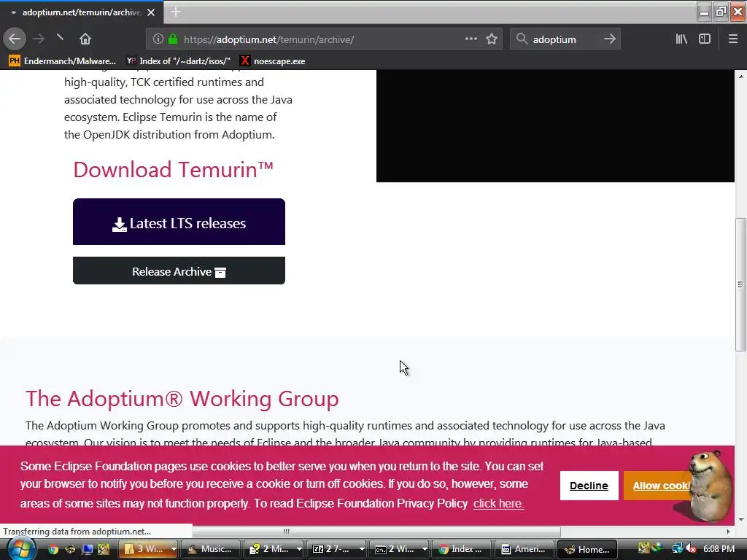Decline the cookie notice
The image size is (747, 560).
click(x=589, y=486)
